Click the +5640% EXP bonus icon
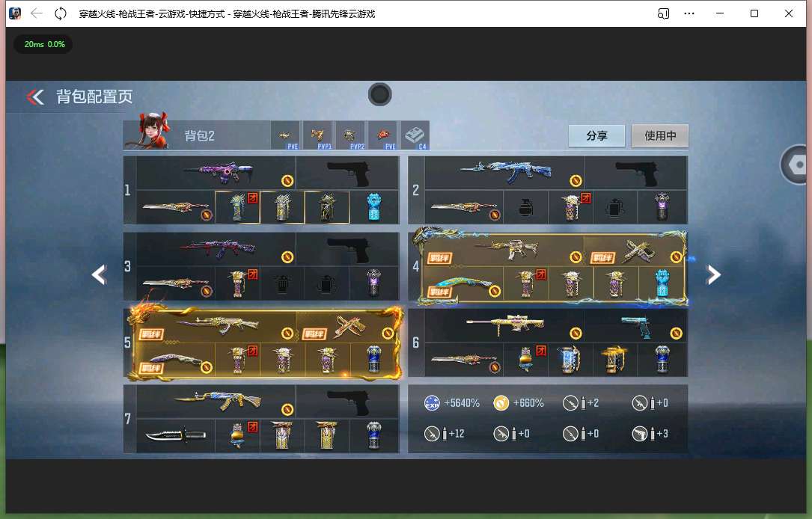 [432, 402]
